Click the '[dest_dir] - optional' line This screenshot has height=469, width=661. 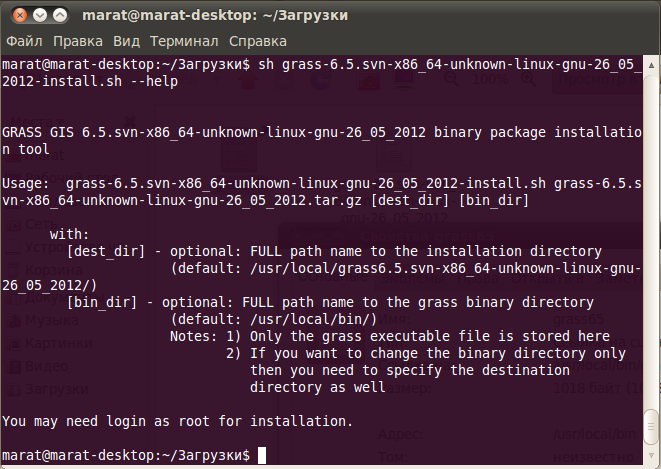334,251
